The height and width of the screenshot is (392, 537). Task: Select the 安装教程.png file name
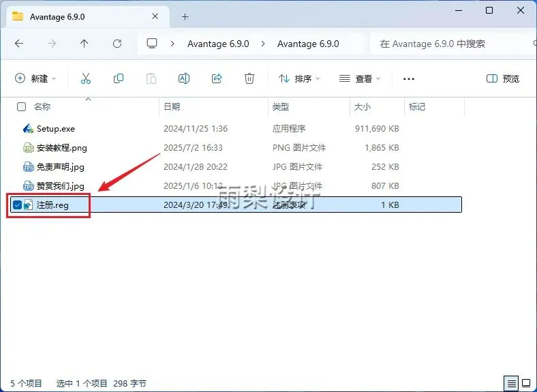click(x=61, y=148)
